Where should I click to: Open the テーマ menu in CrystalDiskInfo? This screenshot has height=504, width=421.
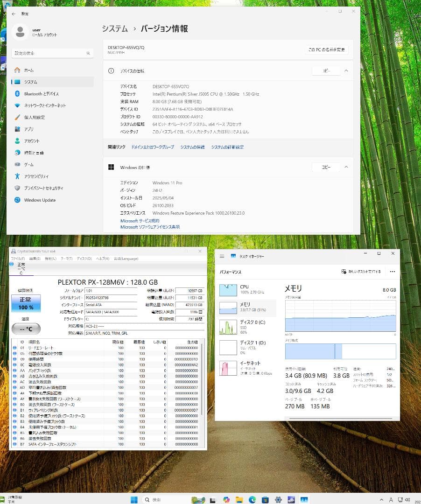pos(67,259)
